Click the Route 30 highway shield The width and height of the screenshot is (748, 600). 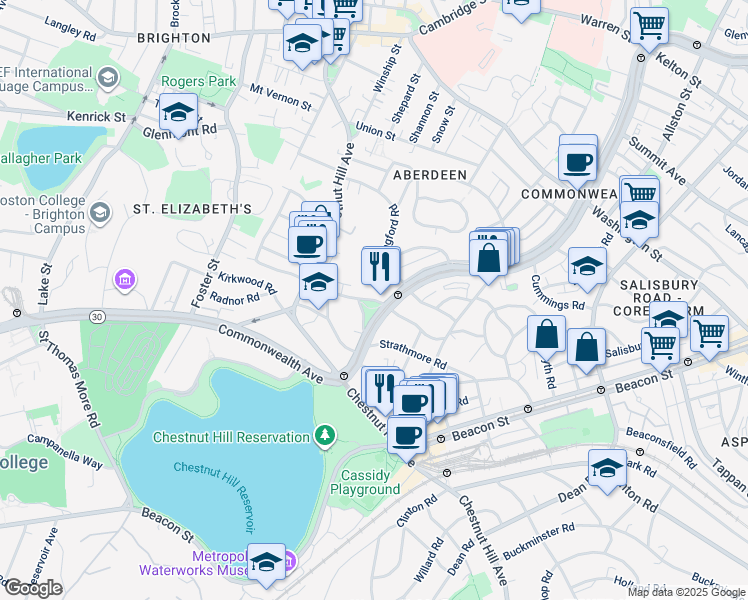(96, 316)
